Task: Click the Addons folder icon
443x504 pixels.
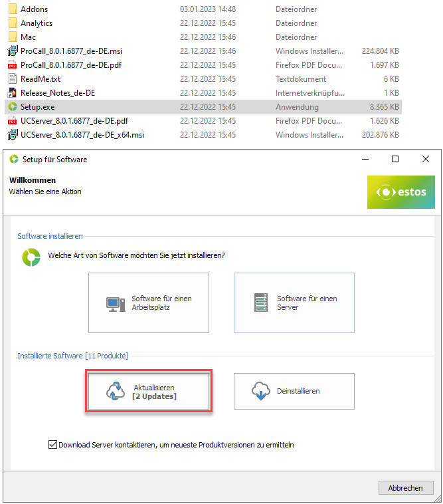Action: pyautogui.click(x=12, y=9)
